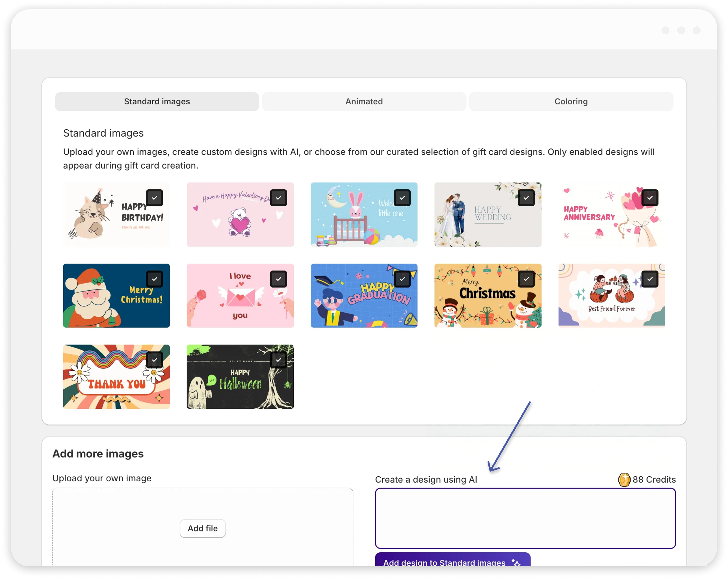728x579 pixels.
Task: Select the Thank You rainbow thumbnail
Action: tap(116, 377)
